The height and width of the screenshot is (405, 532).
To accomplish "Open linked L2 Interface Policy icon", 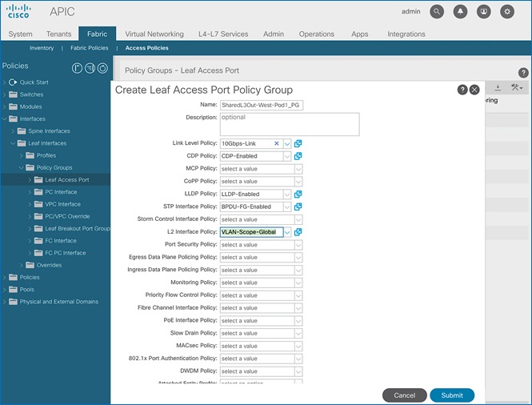I will pyautogui.click(x=298, y=232).
